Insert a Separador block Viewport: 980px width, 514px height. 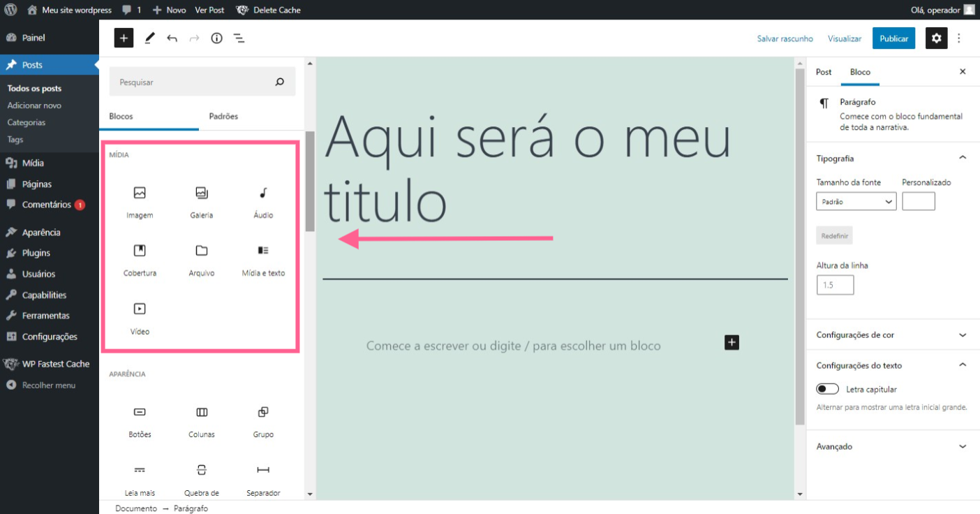pyautogui.click(x=263, y=480)
